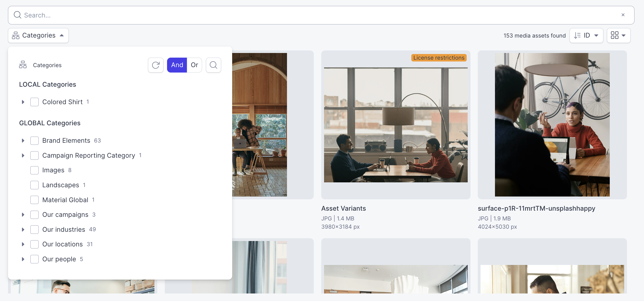The width and height of the screenshot is (644, 303).
Task: Expand the Brand Elements subcategories
Action: pyautogui.click(x=23, y=141)
